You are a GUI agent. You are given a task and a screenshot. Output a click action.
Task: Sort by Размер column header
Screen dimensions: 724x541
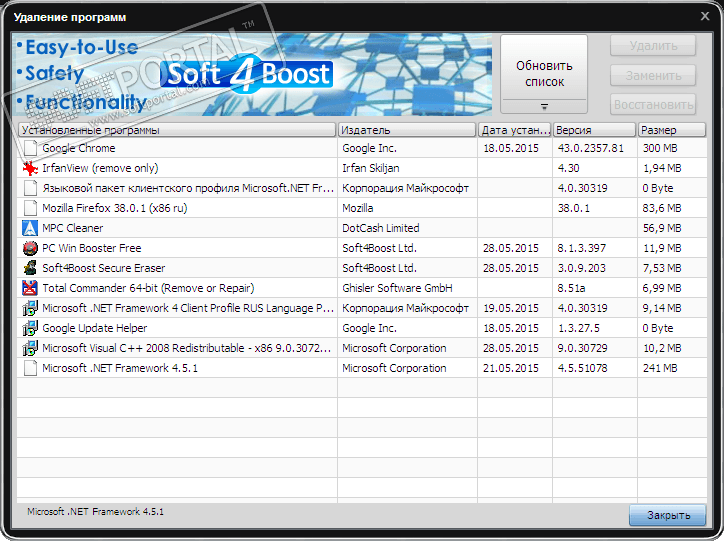tap(672, 130)
